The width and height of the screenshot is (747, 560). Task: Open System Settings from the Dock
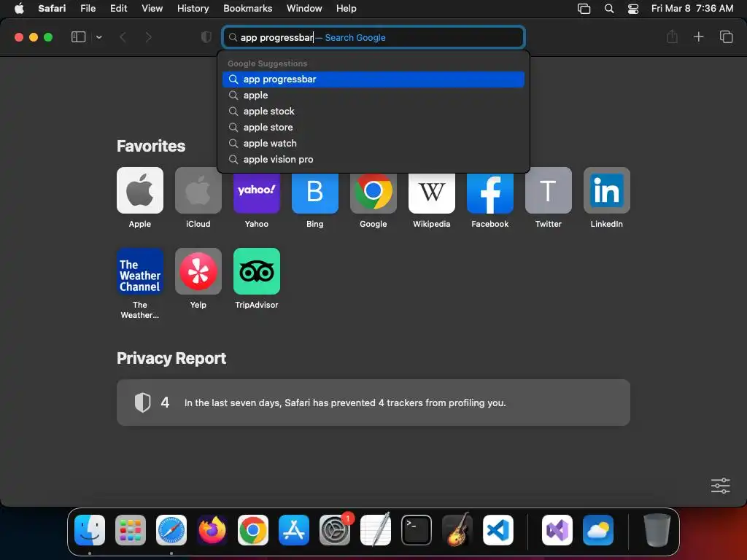(x=334, y=530)
